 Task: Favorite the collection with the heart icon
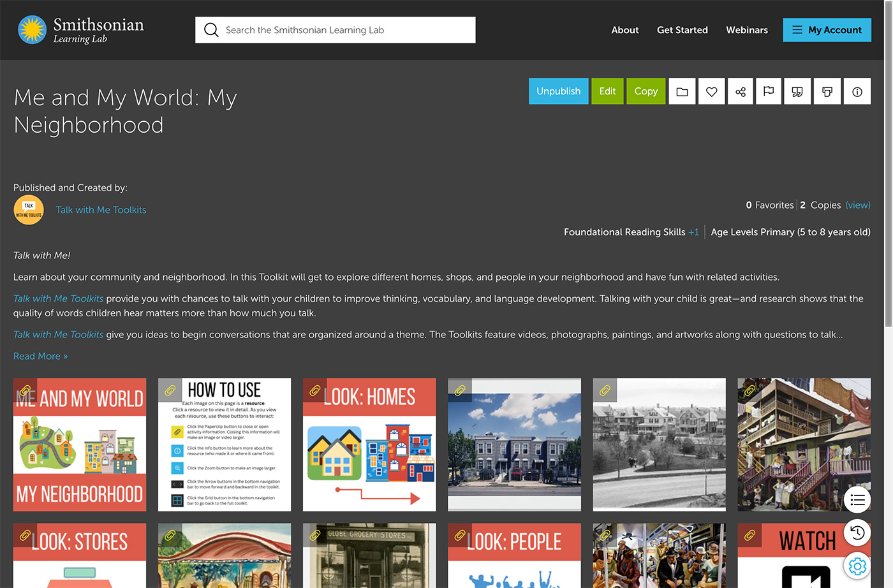pos(711,91)
